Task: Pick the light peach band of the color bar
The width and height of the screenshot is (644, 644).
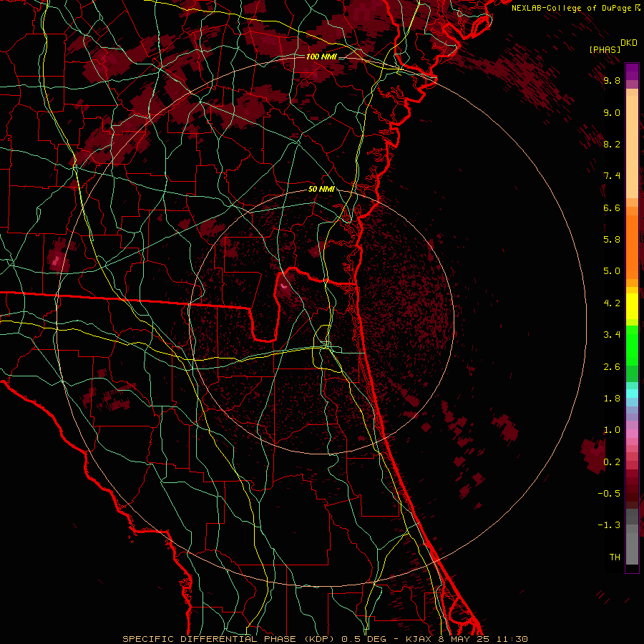Action: click(632, 147)
